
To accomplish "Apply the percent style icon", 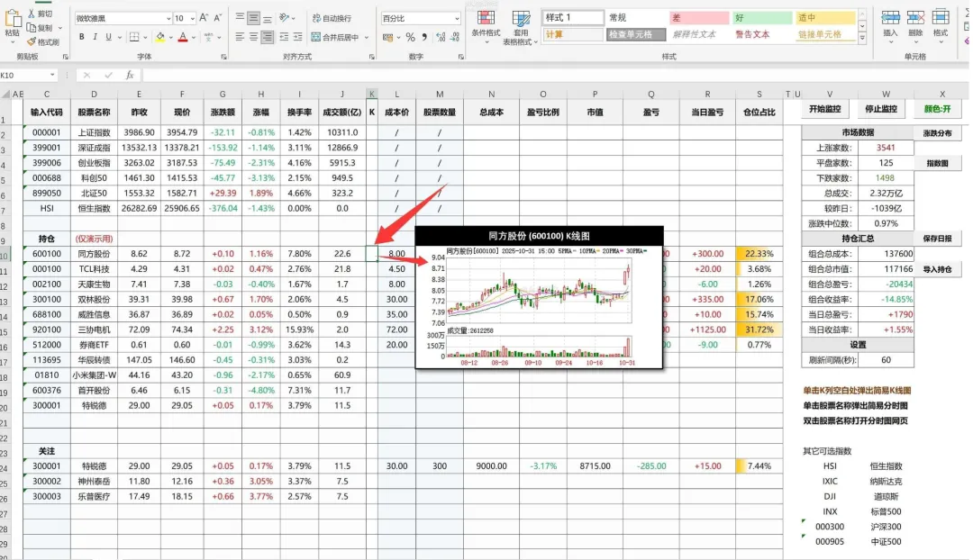I will click(410, 38).
